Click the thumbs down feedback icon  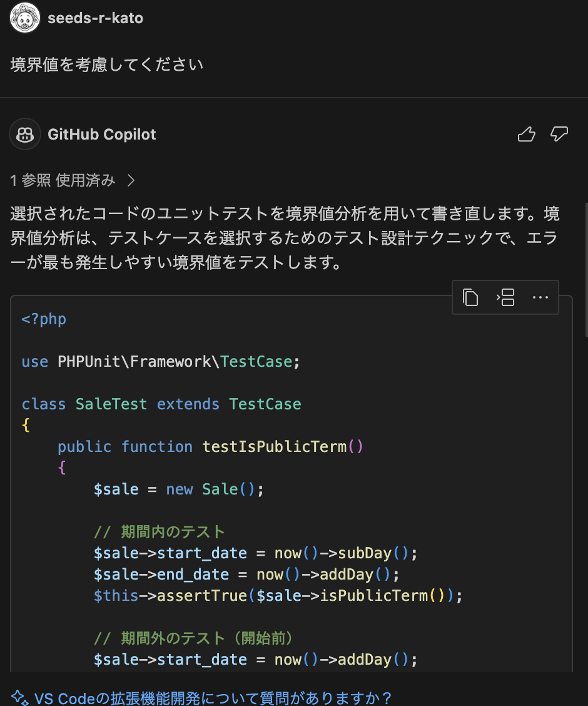coord(559,135)
